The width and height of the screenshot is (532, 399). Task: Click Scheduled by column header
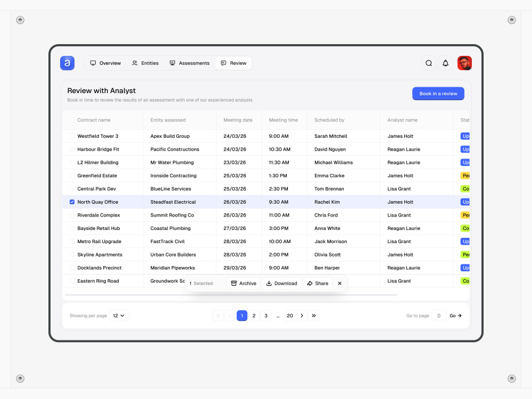(x=329, y=120)
